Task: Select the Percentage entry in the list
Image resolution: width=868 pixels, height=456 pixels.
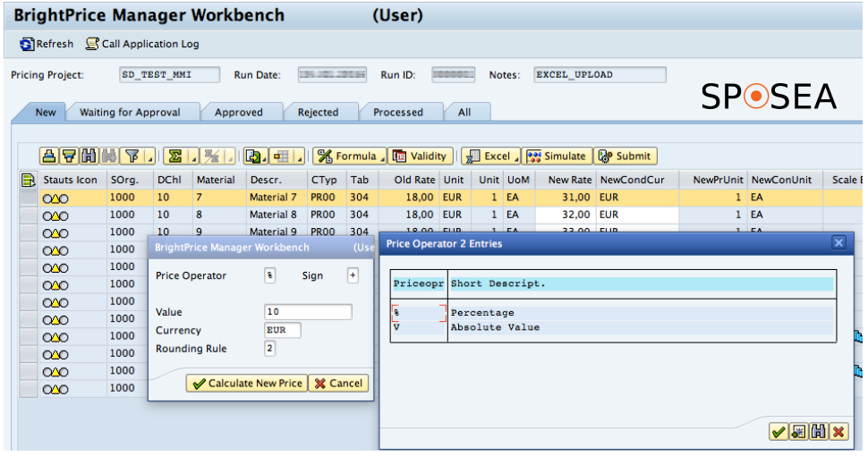Action: (x=613, y=313)
